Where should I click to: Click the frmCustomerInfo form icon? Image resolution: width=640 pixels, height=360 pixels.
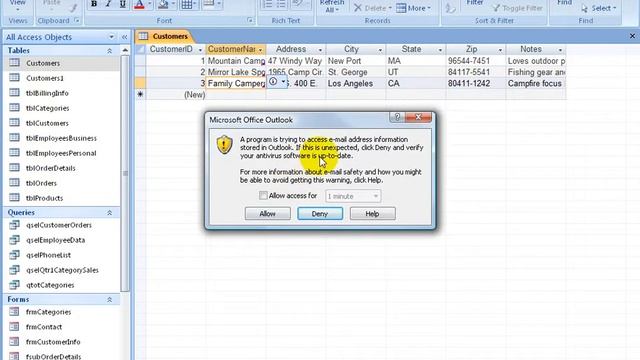14,342
